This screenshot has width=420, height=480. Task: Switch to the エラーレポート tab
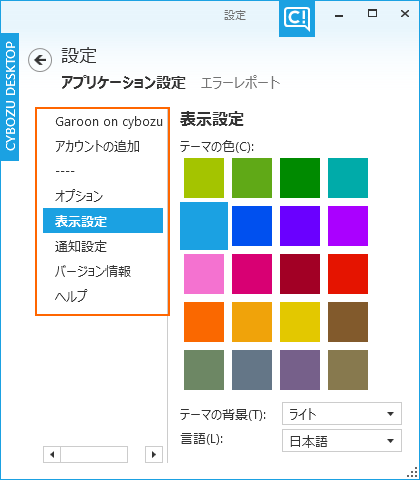[x=240, y=83]
